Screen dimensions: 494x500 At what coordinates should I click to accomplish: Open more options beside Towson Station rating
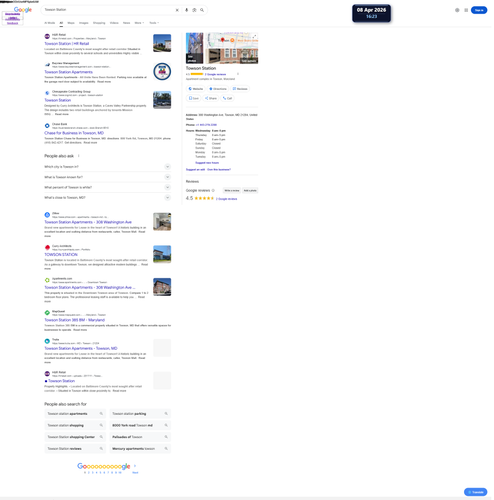click(x=238, y=74)
